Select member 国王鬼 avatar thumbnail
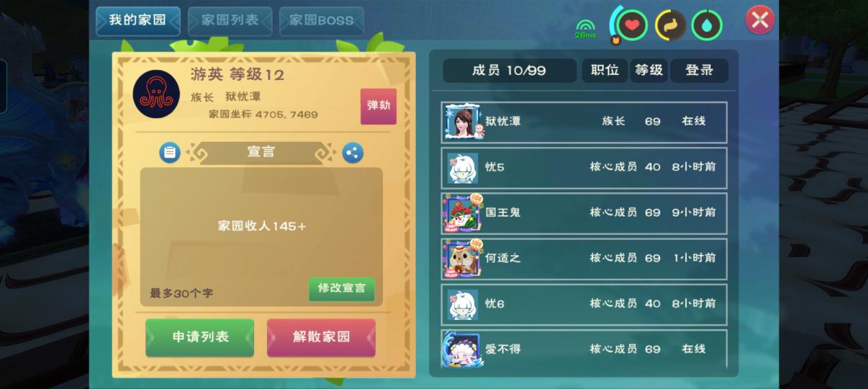Viewport: 868px width, 389px height. pos(462,213)
